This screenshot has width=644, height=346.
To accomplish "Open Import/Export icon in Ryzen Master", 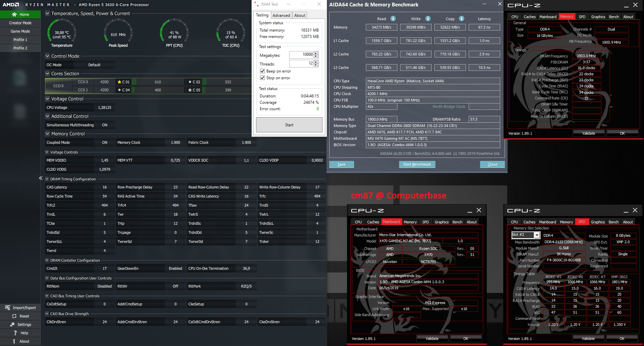I will [7, 308].
